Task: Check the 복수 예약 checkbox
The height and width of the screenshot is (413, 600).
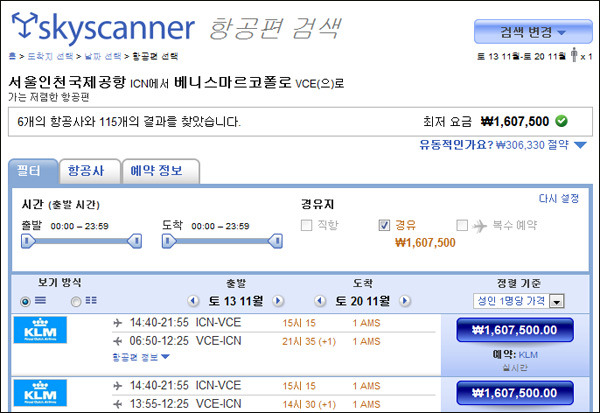Action: coord(462,225)
